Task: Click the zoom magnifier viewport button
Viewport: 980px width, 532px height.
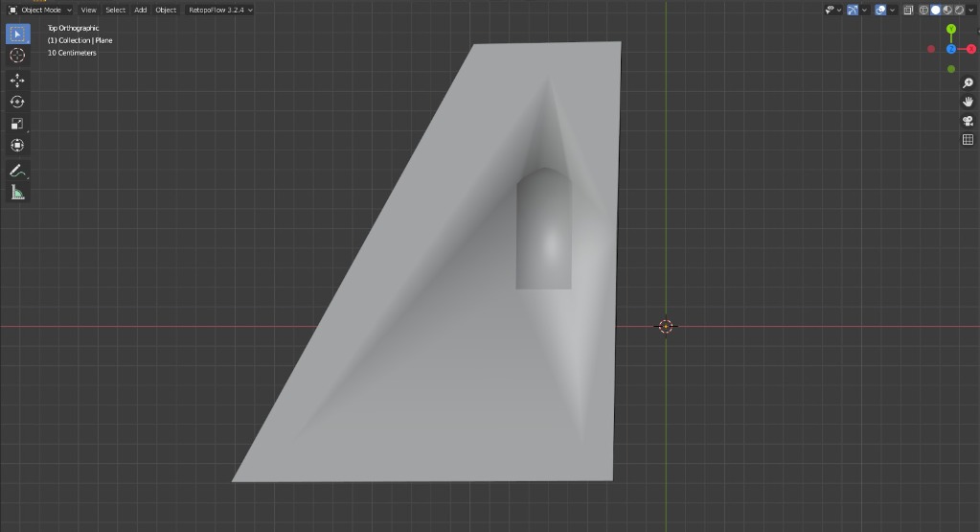Action: [x=968, y=83]
